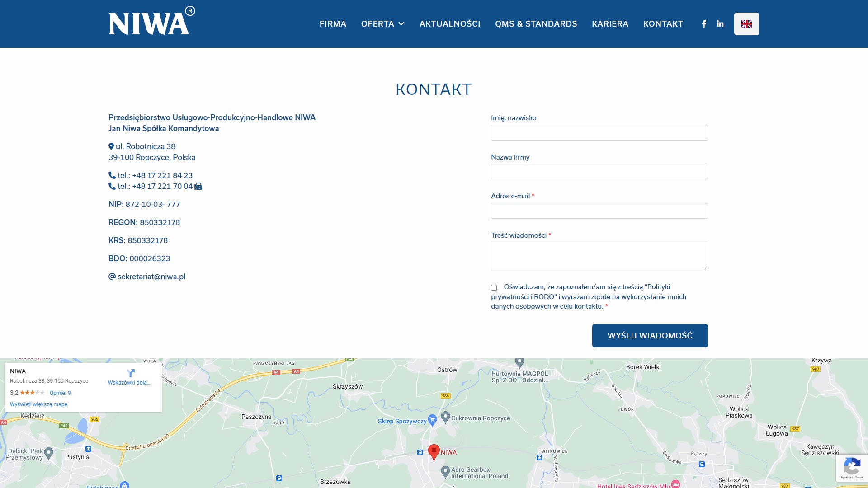Click the Cukrownia Ropczyce map marker
The image size is (868, 488).
coord(445,417)
